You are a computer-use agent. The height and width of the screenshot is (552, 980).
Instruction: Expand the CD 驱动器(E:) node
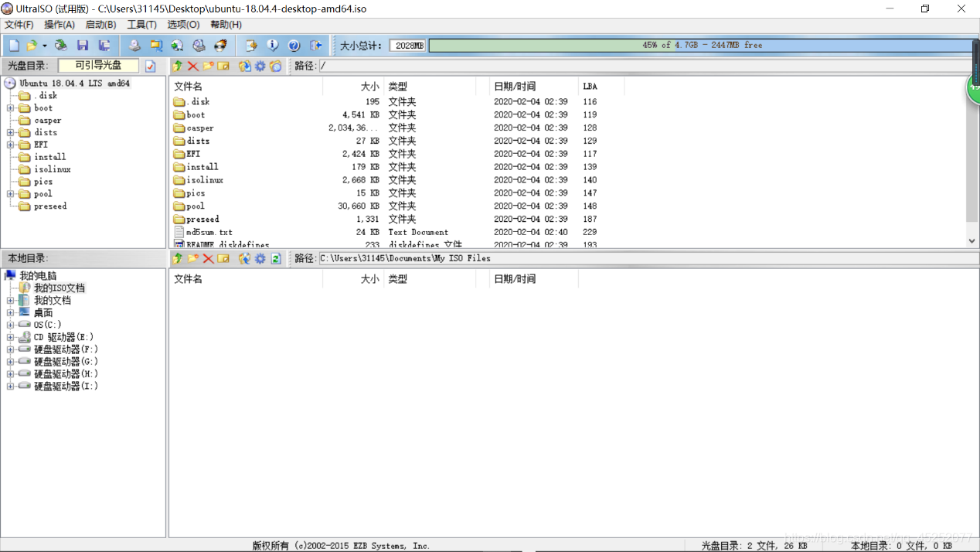tap(11, 337)
